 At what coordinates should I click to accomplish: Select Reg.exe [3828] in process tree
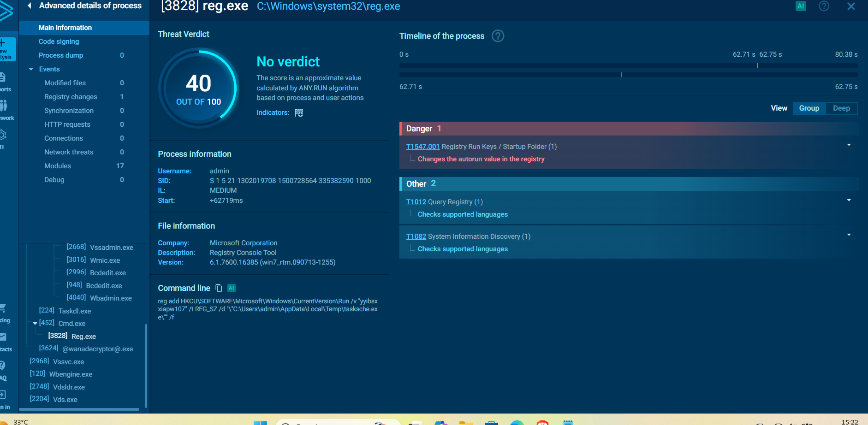72,336
